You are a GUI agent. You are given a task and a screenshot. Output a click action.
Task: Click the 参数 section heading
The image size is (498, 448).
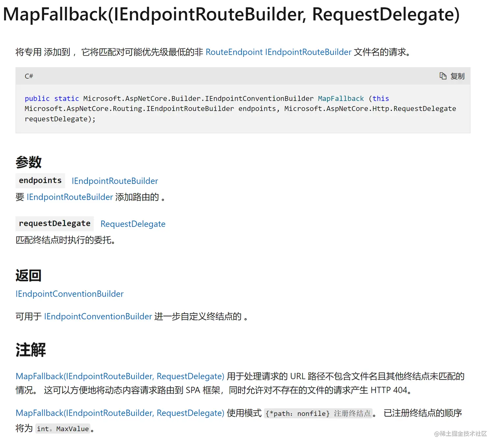29,162
